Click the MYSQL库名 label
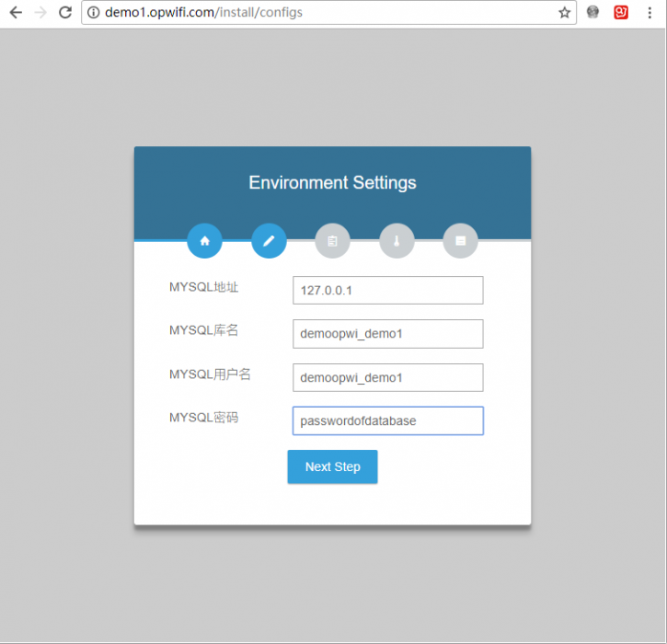The height and width of the screenshot is (644, 667). tap(203, 330)
